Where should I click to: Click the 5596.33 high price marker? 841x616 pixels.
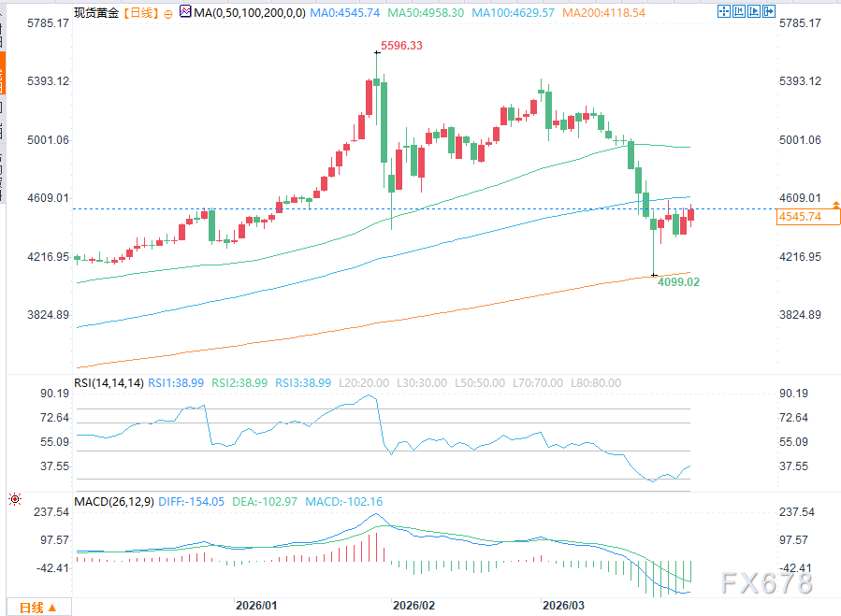click(x=400, y=45)
